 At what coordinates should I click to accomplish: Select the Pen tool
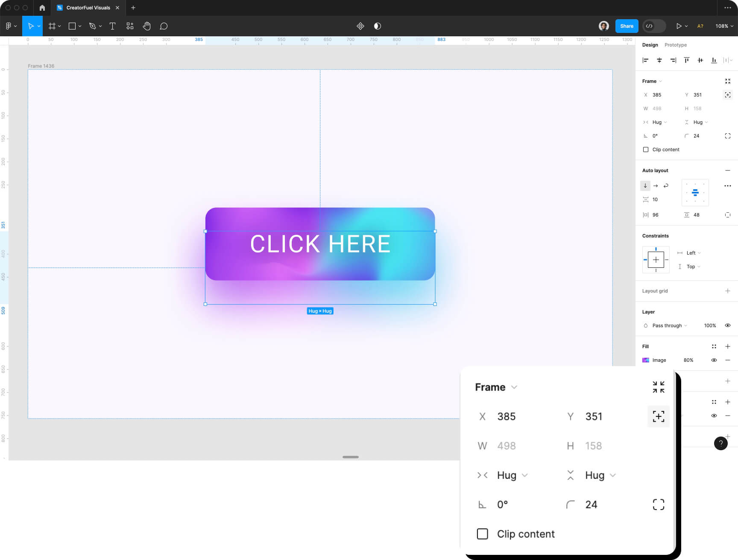(x=92, y=26)
